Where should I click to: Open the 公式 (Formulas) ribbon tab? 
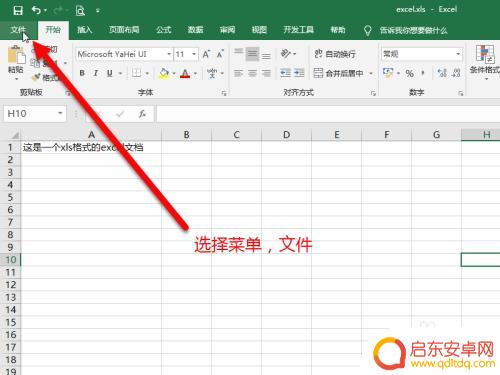click(163, 30)
